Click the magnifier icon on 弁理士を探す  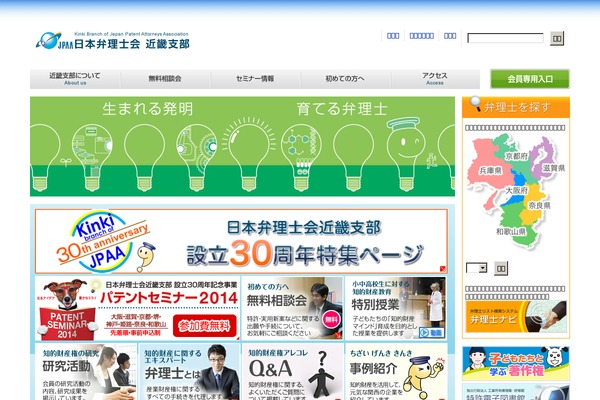click(x=475, y=104)
